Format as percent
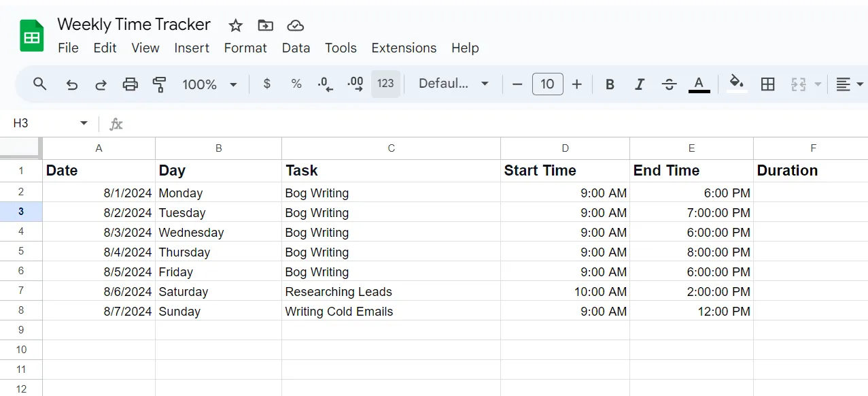Screen dimensions: 868x396 296,84
